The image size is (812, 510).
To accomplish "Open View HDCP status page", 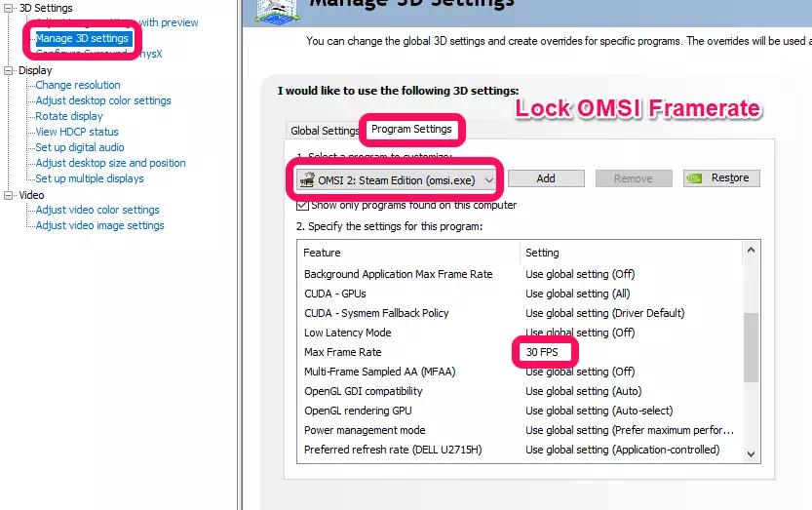I will point(77,132).
